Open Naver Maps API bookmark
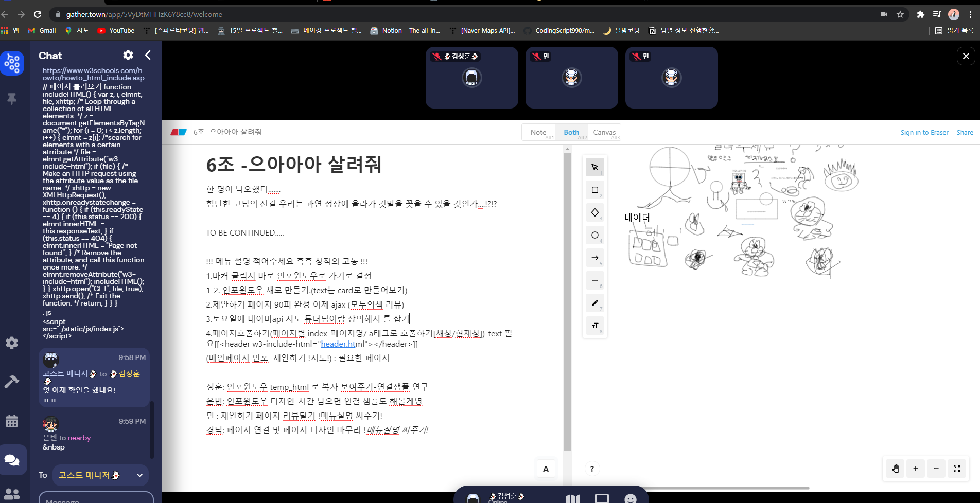This screenshot has width=980, height=503. click(x=482, y=30)
